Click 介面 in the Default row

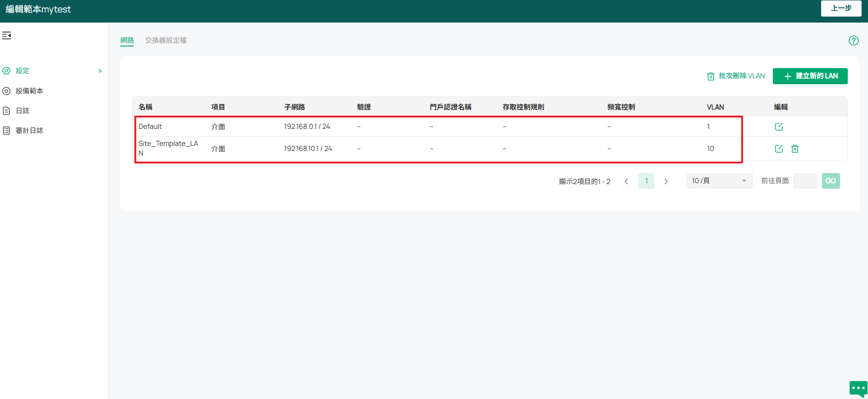point(218,127)
